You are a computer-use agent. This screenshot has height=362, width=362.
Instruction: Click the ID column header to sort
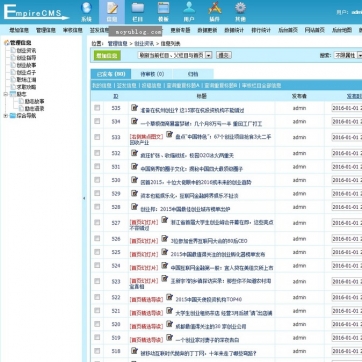click(116, 96)
